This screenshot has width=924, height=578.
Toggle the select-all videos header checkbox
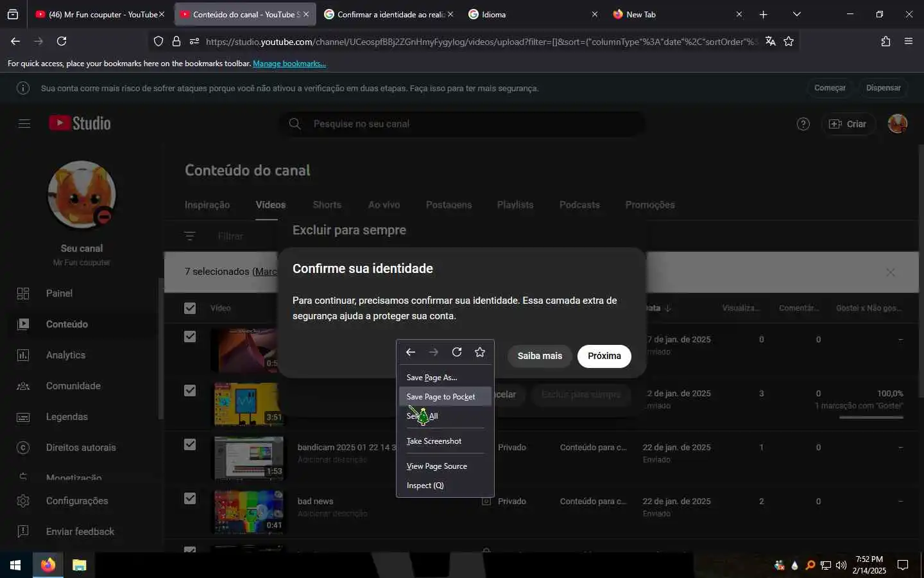(190, 308)
